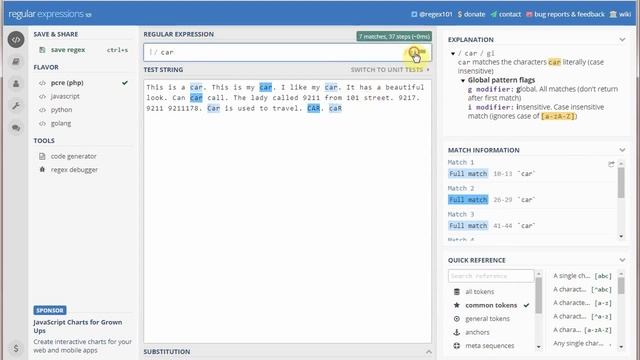Select common tokens category
The width and height of the screenshot is (640, 360).
coord(492,305)
